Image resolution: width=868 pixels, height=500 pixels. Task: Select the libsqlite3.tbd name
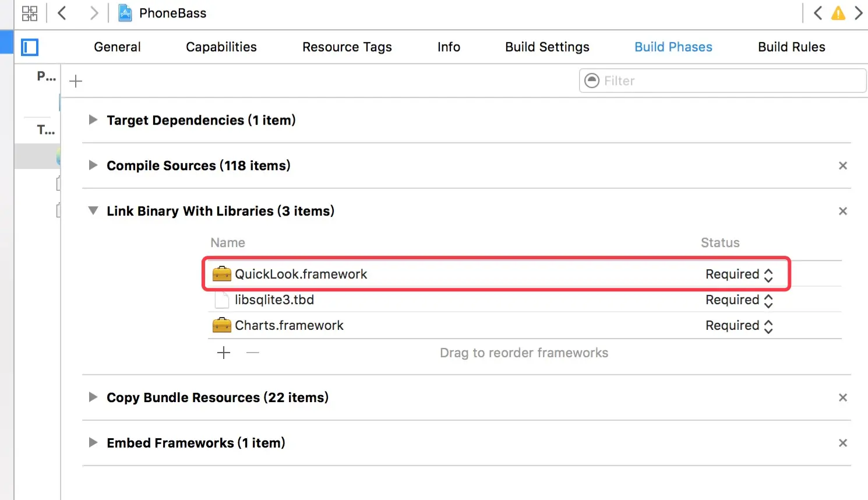274,300
